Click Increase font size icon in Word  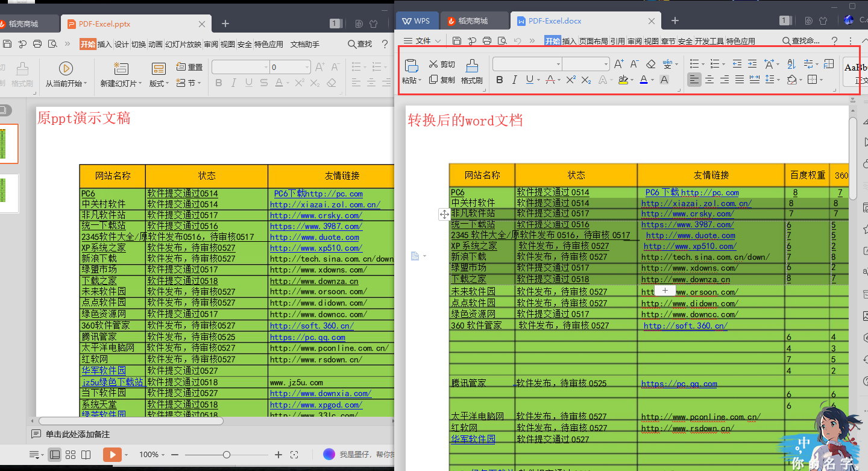pos(619,64)
